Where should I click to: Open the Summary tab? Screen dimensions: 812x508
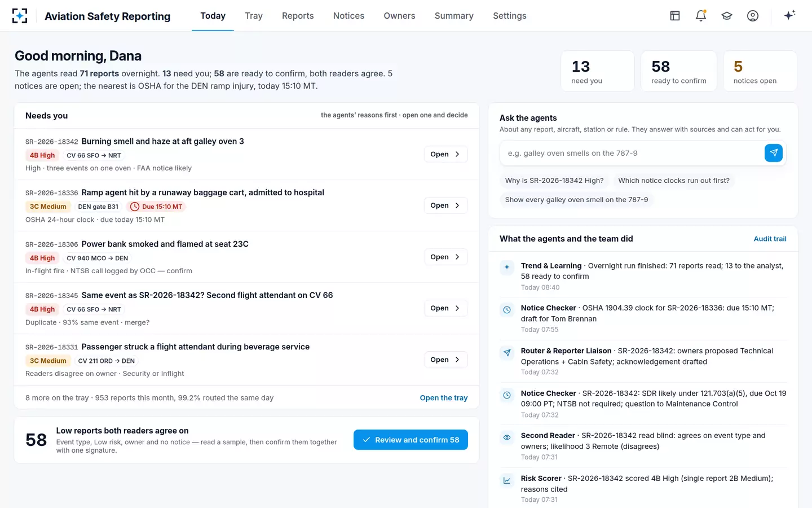click(x=454, y=16)
